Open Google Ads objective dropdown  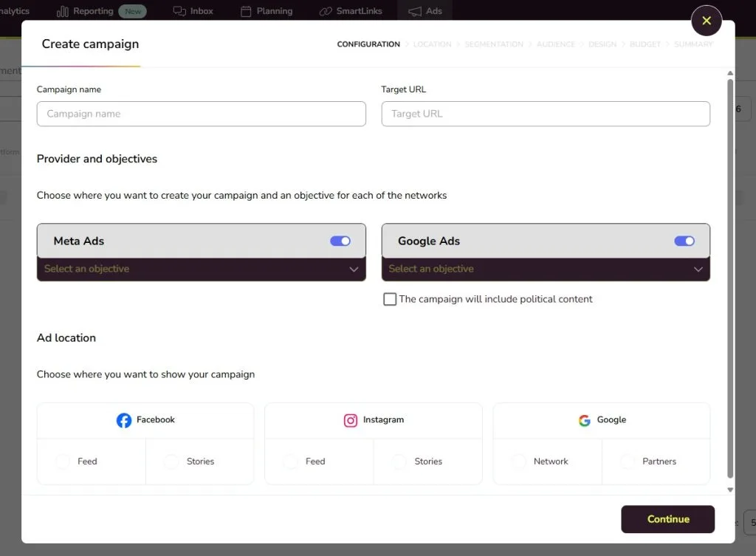coord(546,269)
